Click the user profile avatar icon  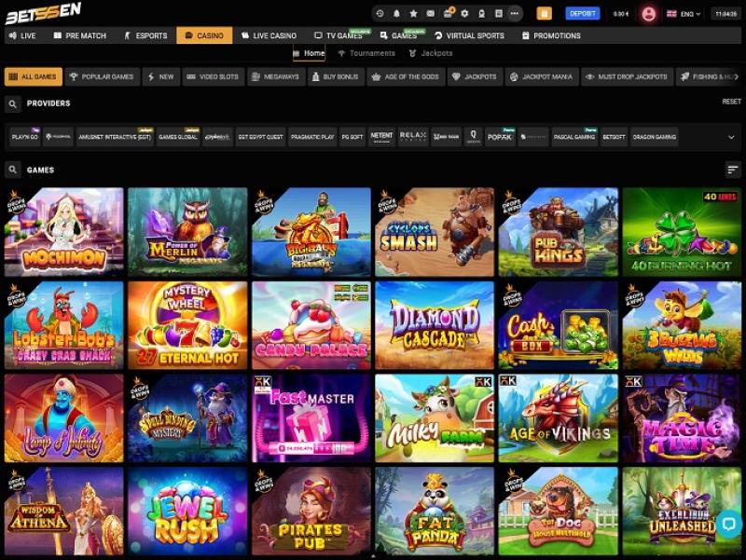point(649,14)
